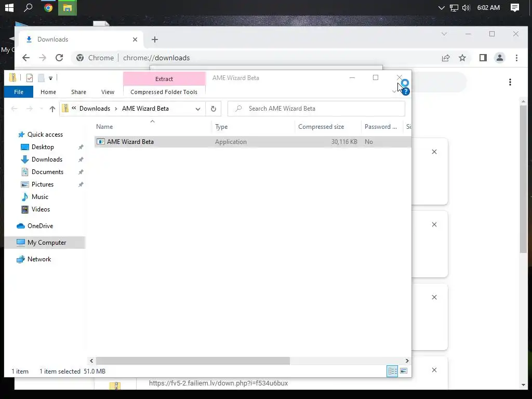Open the Chrome profile avatar
This screenshot has width=532, height=399.
click(x=500, y=58)
